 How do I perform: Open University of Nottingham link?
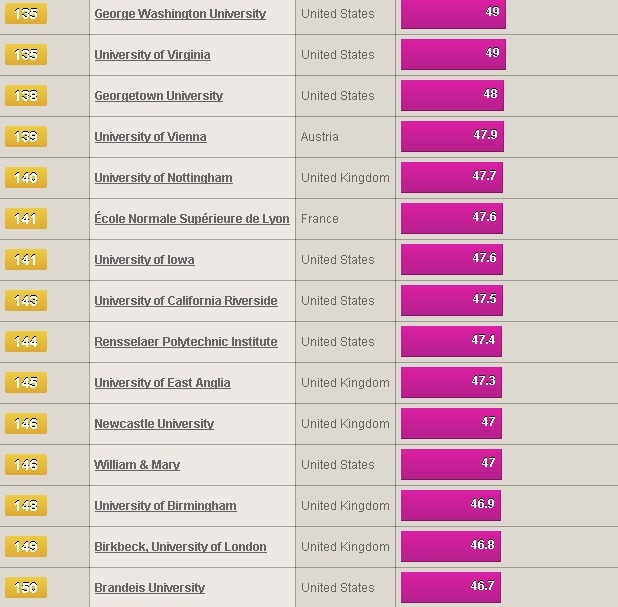click(x=163, y=178)
